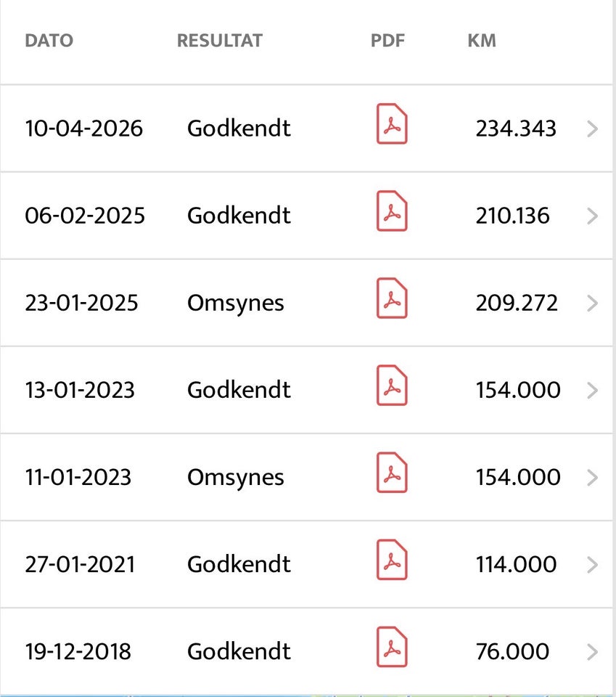Click Omsynes result for 23-01-2025
Screen dimensions: 616x697
(235, 303)
